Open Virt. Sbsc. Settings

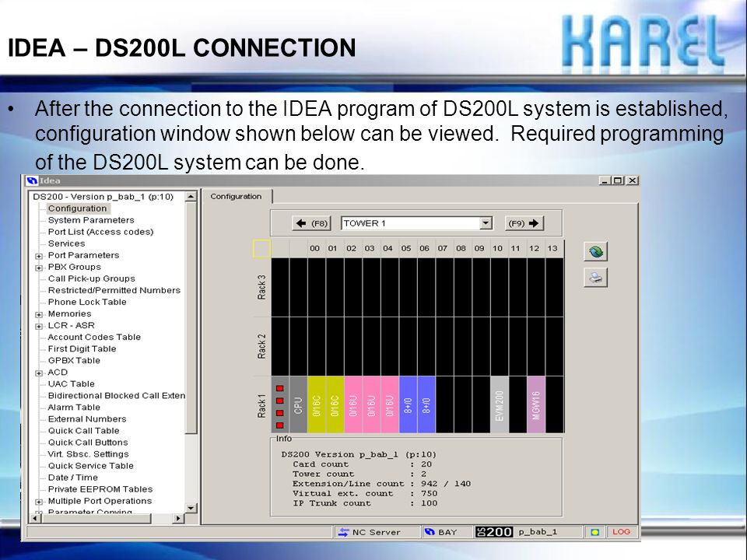pyautogui.click(x=88, y=454)
